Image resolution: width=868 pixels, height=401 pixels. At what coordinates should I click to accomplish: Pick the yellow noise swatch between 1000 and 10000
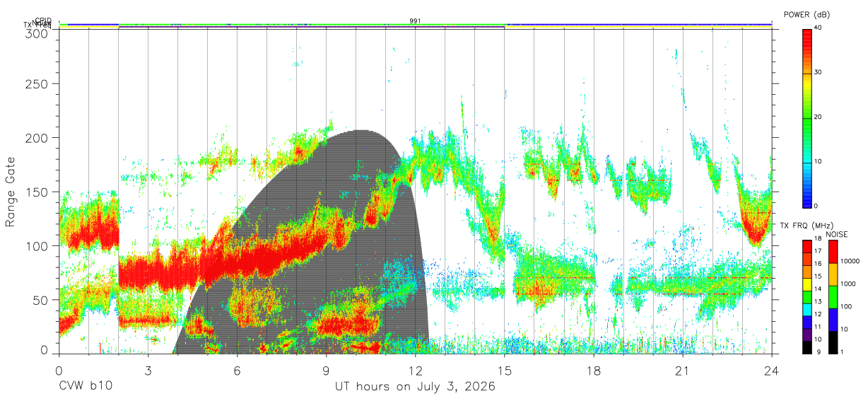coord(833,274)
